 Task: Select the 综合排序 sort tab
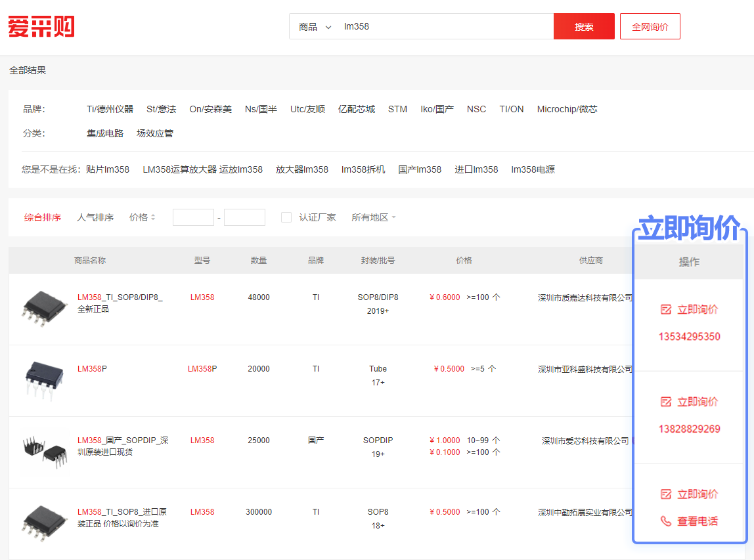pyautogui.click(x=42, y=218)
